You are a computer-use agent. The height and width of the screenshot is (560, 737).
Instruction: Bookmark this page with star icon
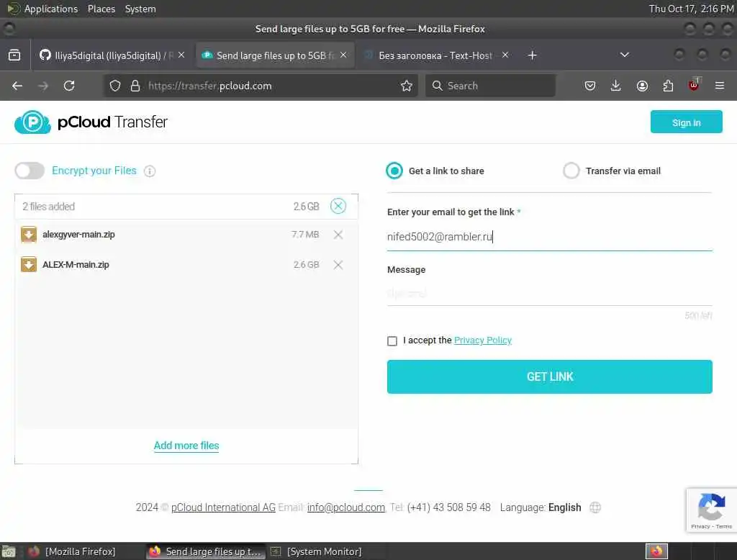[x=407, y=86]
